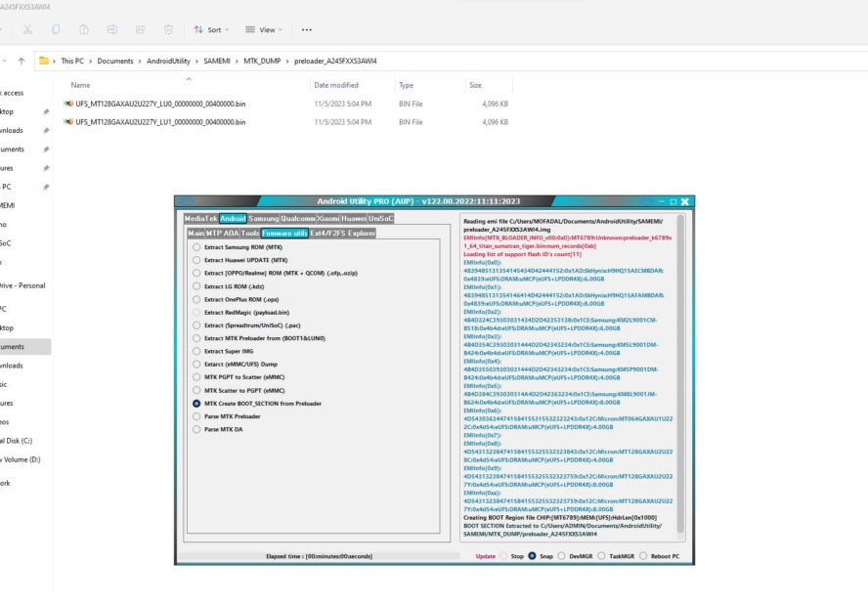Select Extract (eMMC/UFS) Dump option

click(x=196, y=365)
